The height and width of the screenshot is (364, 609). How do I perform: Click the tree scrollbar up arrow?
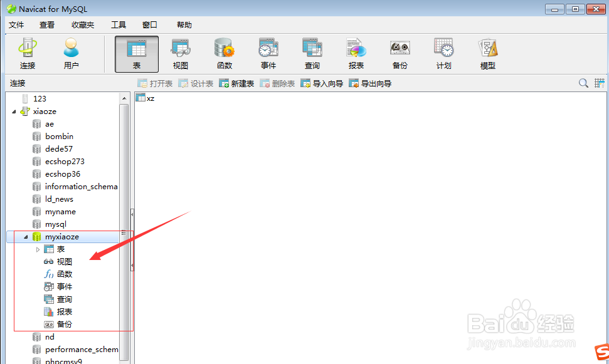124,98
